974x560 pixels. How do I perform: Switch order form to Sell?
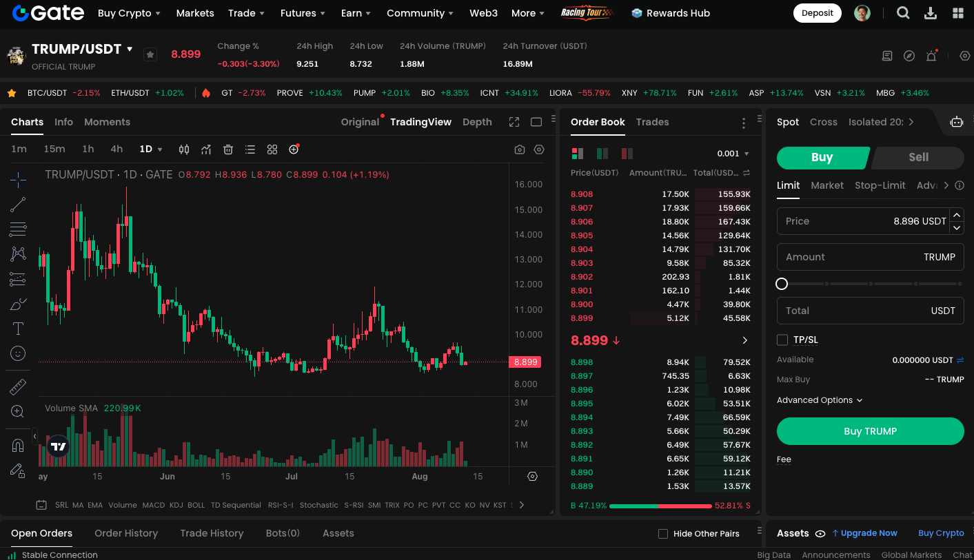[918, 157]
